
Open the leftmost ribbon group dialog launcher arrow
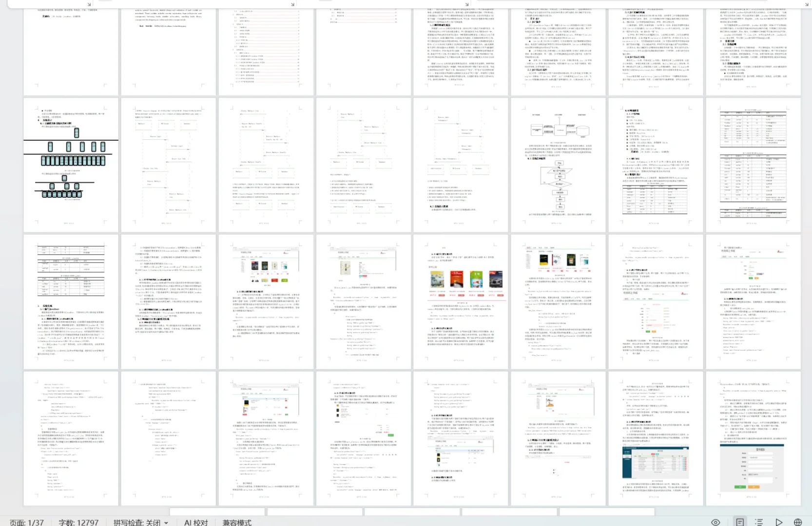tap(89, 4)
